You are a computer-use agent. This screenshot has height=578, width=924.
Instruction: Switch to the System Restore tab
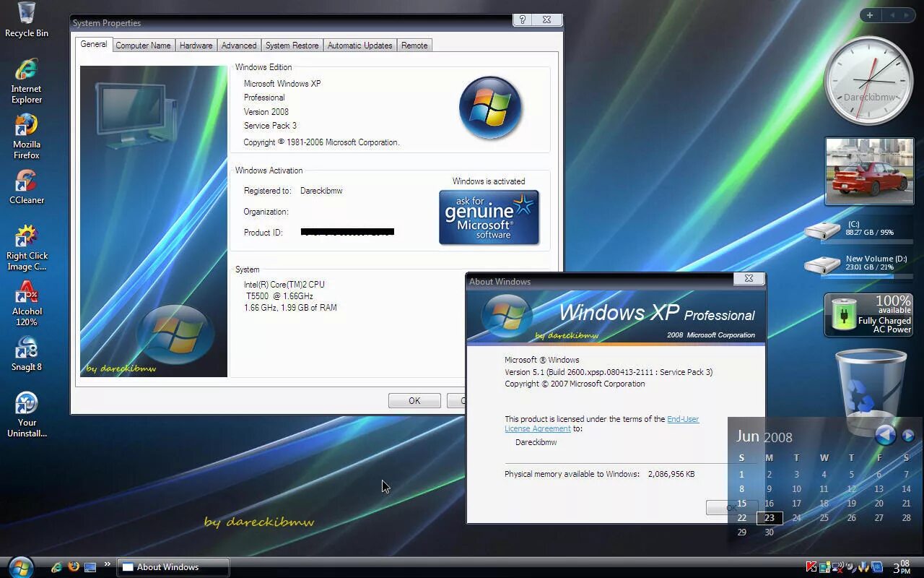click(x=292, y=45)
